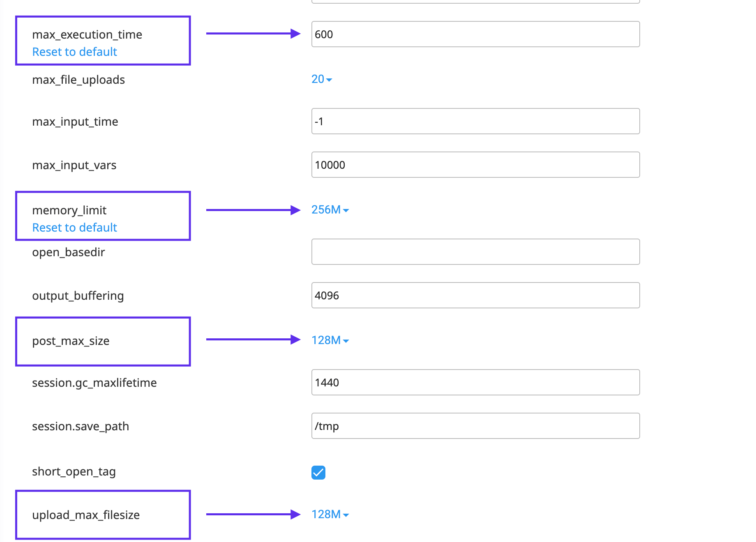The height and width of the screenshot is (542, 756).
Task: Click the max_file_uploads label text
Action: [x=78, y=80]
